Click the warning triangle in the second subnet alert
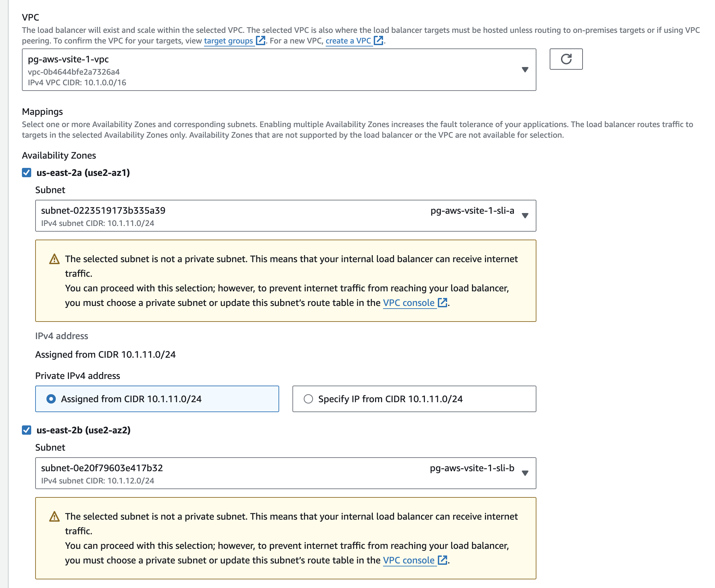 click(54, 516)
